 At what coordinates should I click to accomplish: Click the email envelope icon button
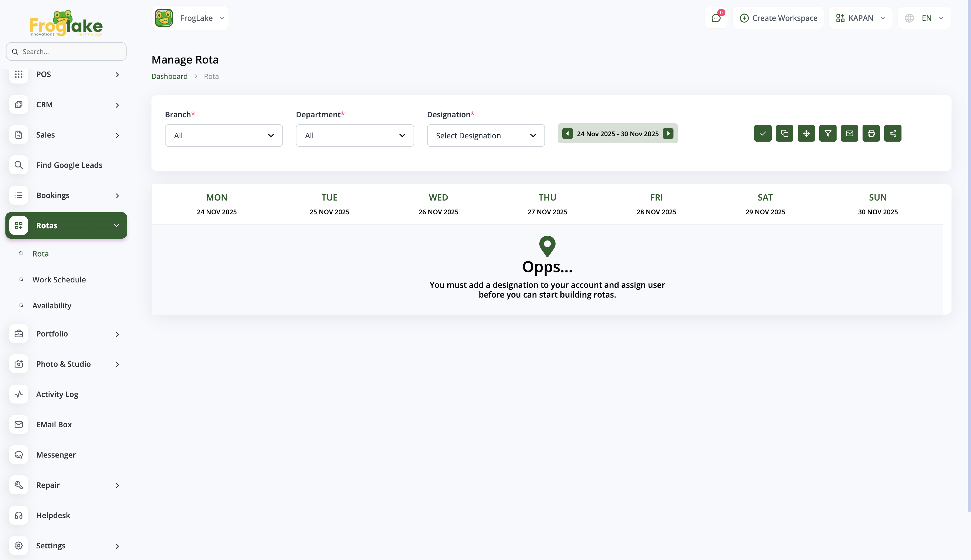click(x=849, y=134)
